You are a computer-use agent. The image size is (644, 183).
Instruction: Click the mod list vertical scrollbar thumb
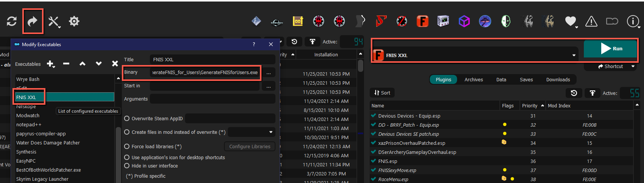(361, 66)
